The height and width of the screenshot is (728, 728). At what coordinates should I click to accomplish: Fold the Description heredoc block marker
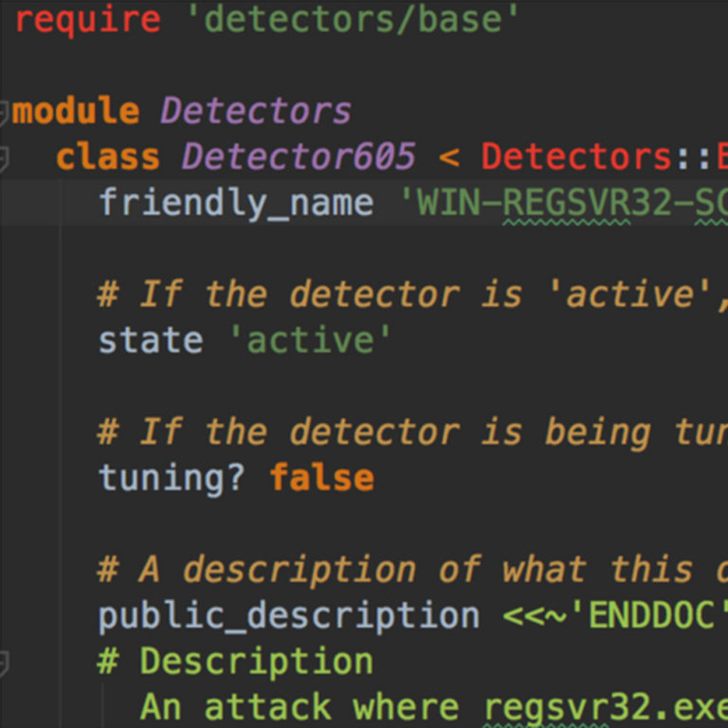[4, 662]
